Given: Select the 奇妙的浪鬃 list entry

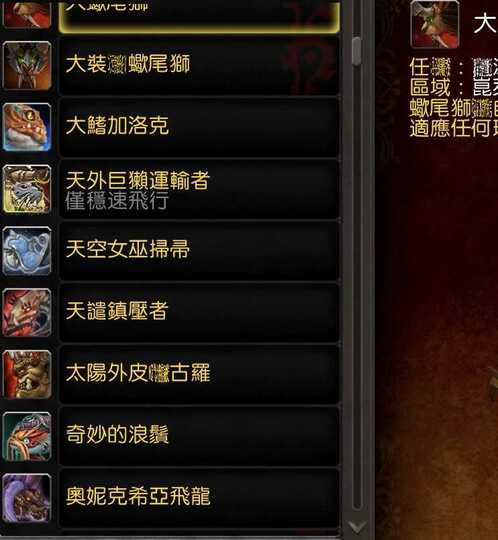Looking at the screenshot, I should (199, 436).
